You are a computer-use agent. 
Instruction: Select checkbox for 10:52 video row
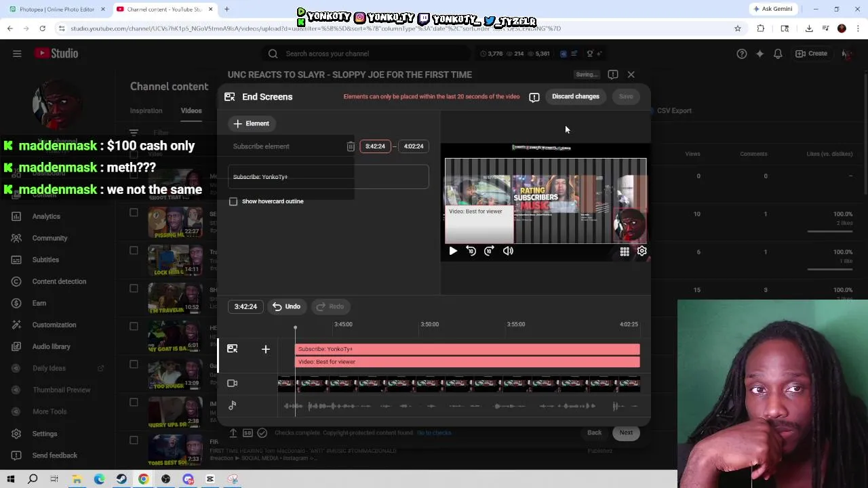tap(134, 289)
